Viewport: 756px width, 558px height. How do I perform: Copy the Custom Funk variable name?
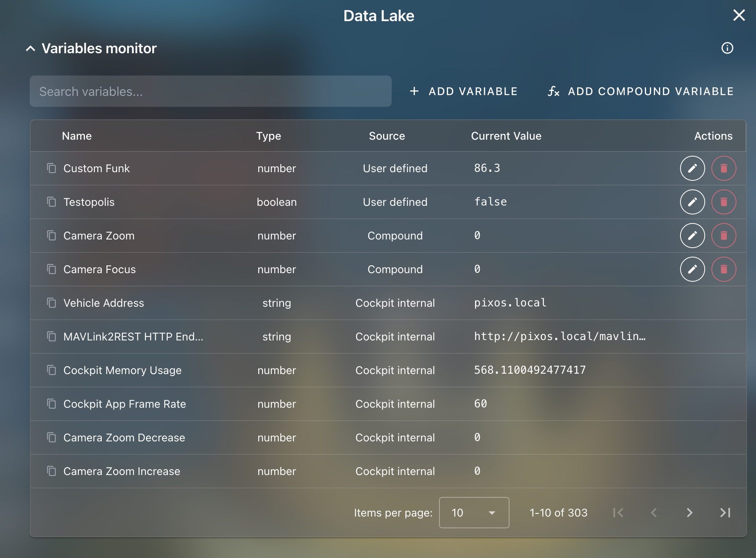coord(52,168)
